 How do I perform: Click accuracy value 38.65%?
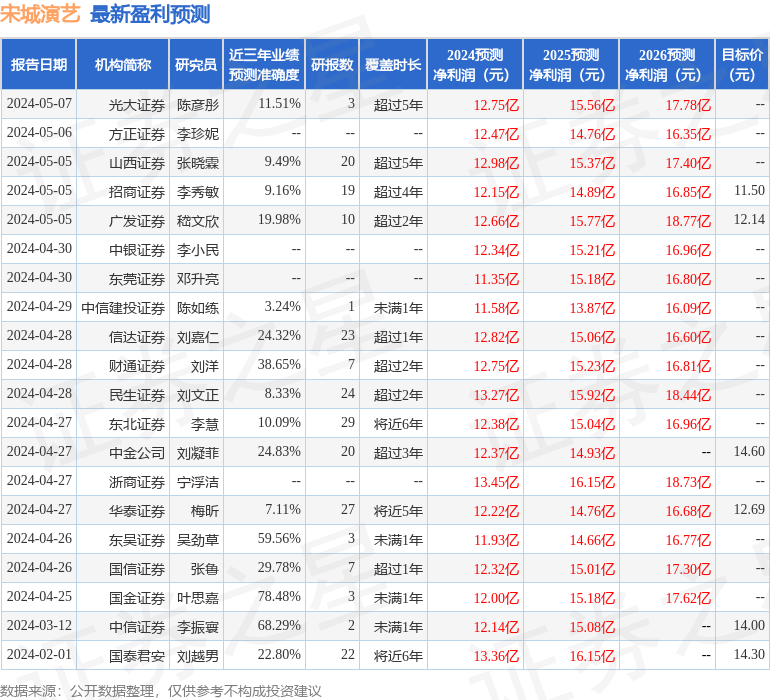pos(279,364)
